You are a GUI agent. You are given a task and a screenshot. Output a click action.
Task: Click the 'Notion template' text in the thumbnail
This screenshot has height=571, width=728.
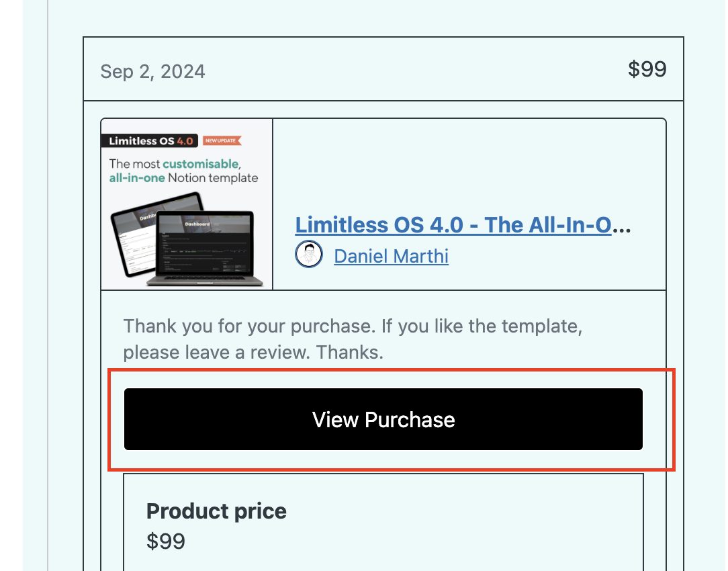[213, 178]
